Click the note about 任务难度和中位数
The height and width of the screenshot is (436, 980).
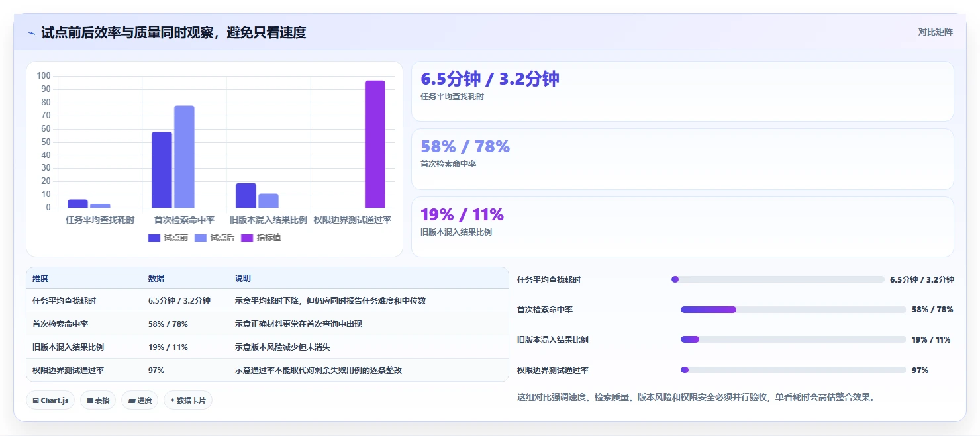click(330, 301)
